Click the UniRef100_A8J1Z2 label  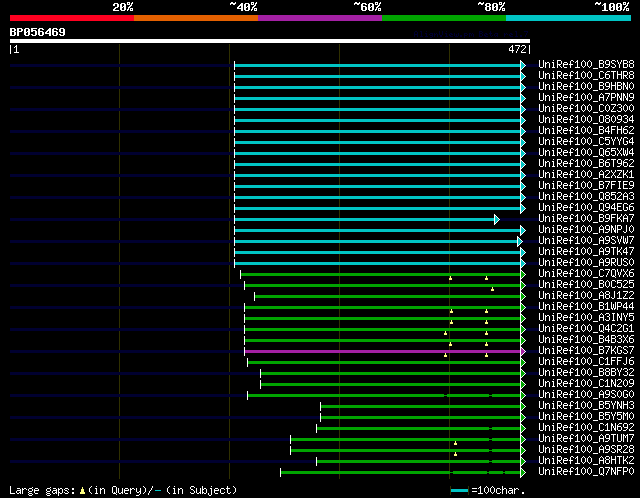tap(586, 296)
